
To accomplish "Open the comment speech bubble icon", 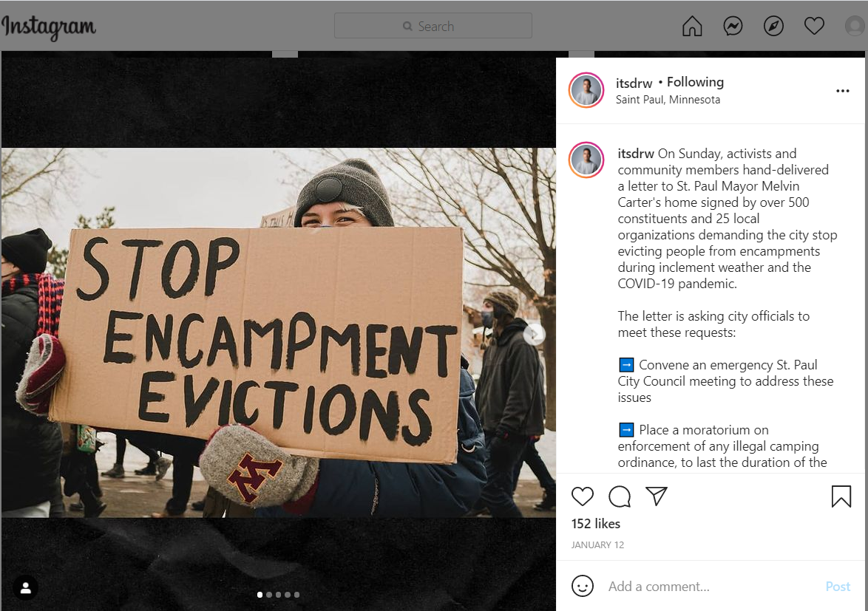I will [x=620, y=496].
